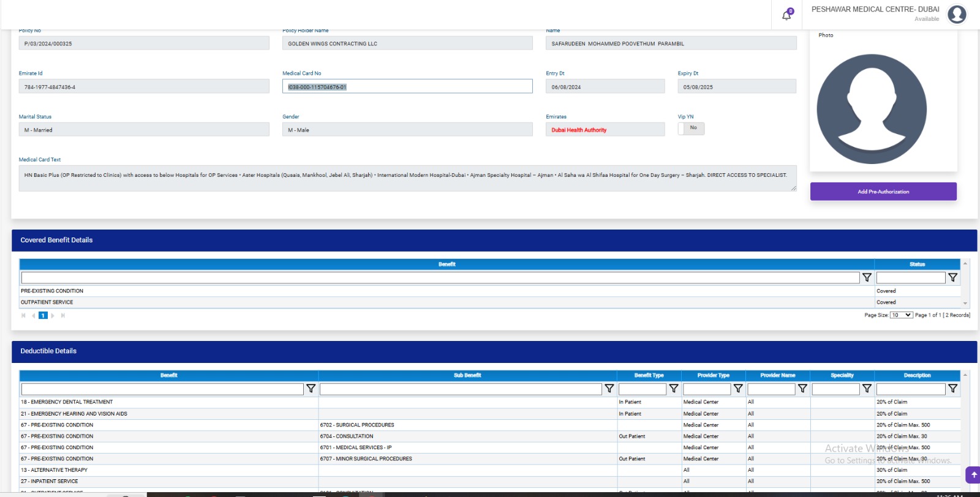The width and height of the screenshot is (980, 497).
Task: Click the scroll-to-top arrow button
Action: [973, 475]
